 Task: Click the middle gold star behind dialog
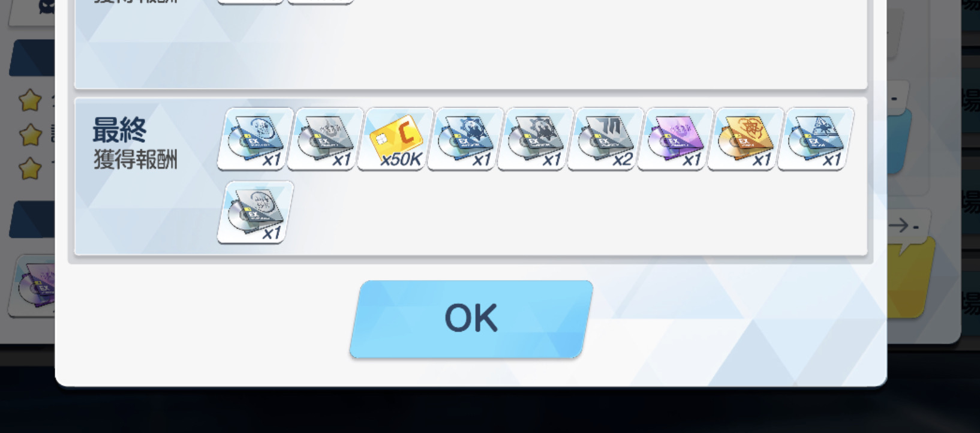click(x=30, y=135)
